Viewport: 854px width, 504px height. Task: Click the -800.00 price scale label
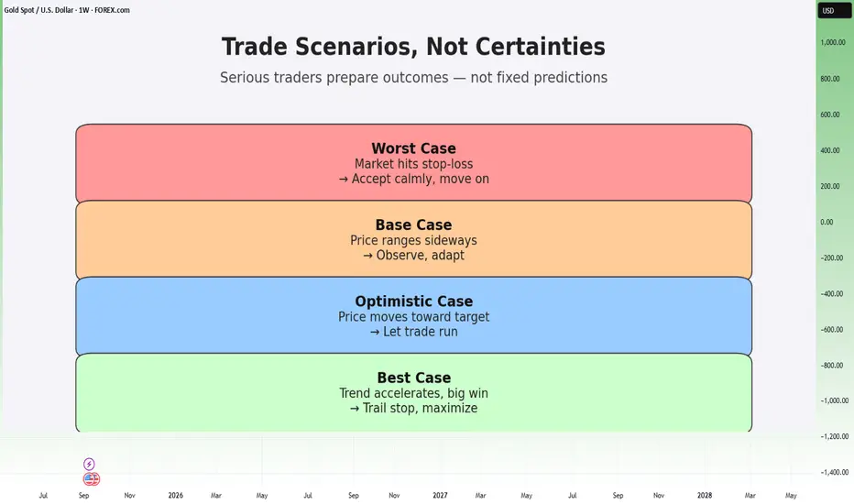point(832,365)
